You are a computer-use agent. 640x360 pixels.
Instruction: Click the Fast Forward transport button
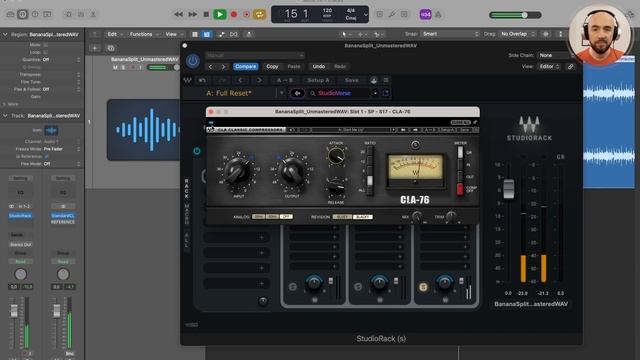[x=193, y=14]
